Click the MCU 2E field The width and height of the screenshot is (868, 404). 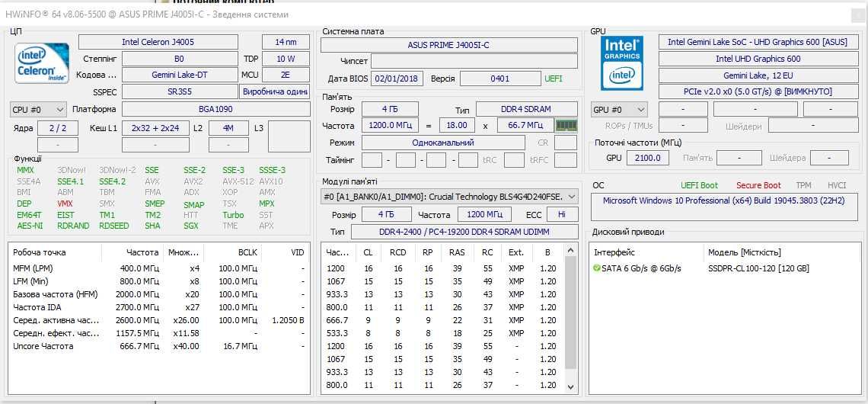pos(286,75)
